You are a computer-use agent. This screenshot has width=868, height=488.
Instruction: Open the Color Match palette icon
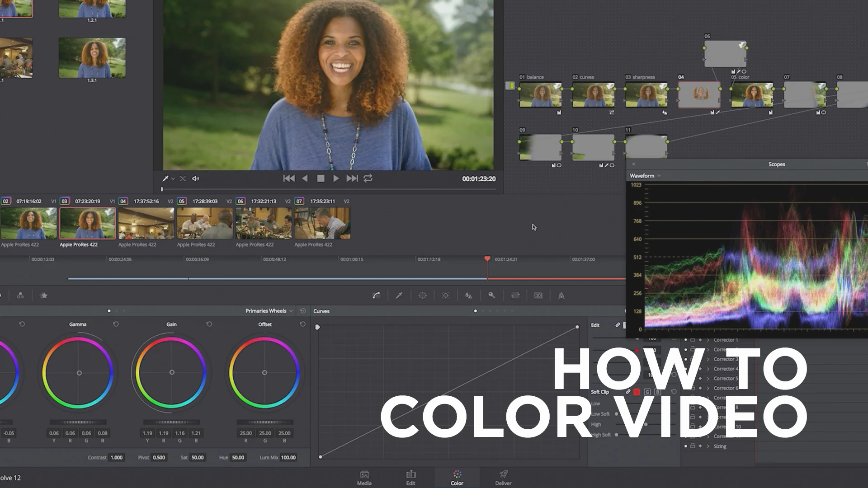point(20,296)
